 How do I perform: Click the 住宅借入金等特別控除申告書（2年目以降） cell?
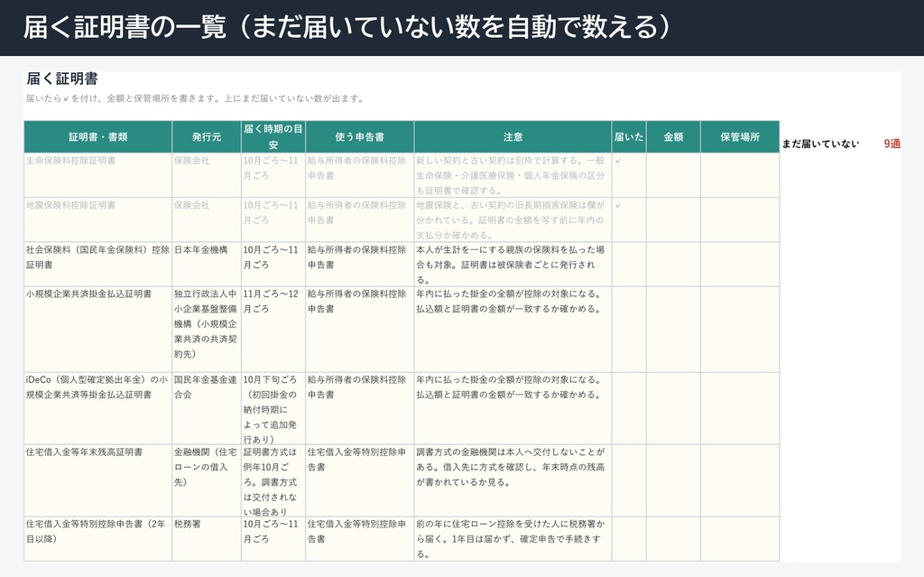point(97,539)
